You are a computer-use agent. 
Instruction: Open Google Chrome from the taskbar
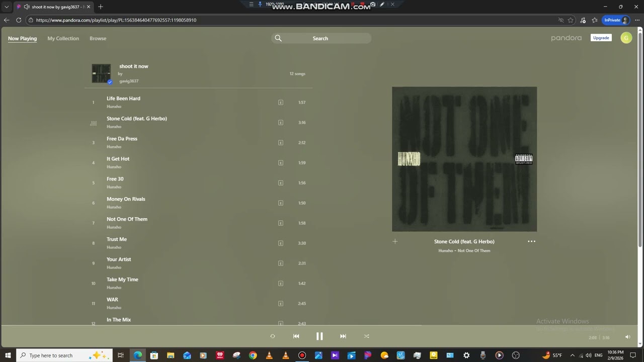(x=253, y=355)
